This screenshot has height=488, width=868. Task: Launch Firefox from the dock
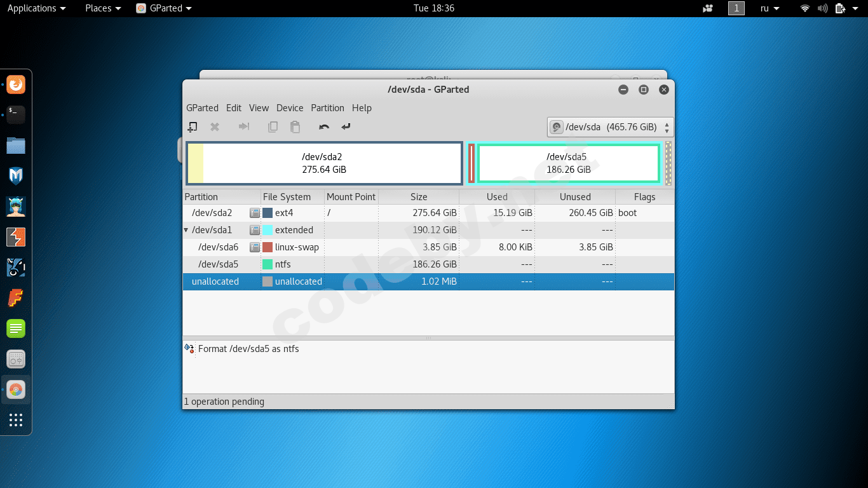coord(16,84)
